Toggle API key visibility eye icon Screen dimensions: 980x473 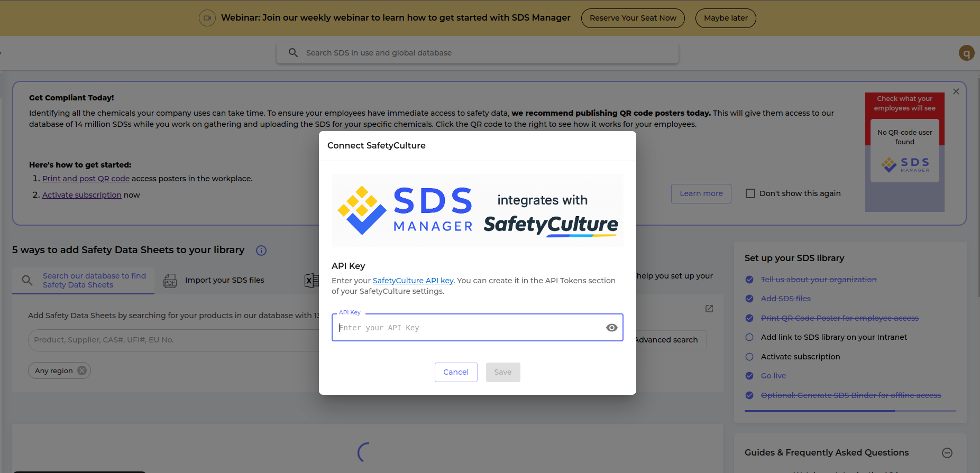point(611,328)
